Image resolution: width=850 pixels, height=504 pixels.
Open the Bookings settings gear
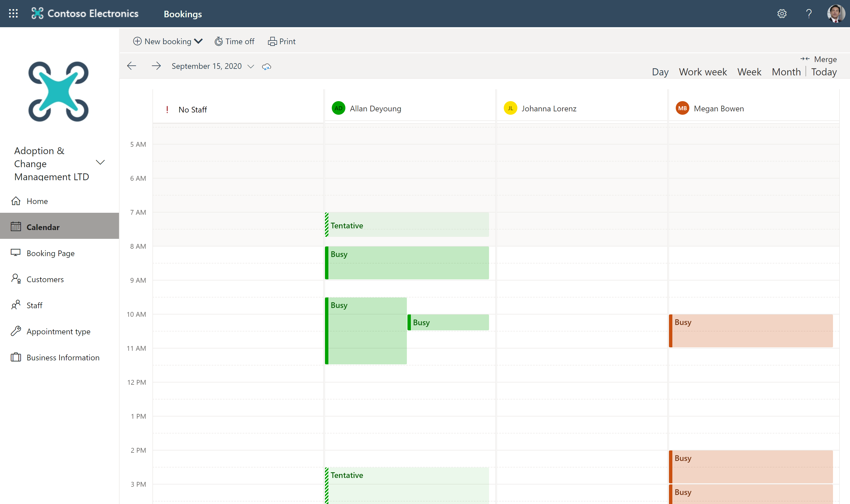(x=782, y=14)
